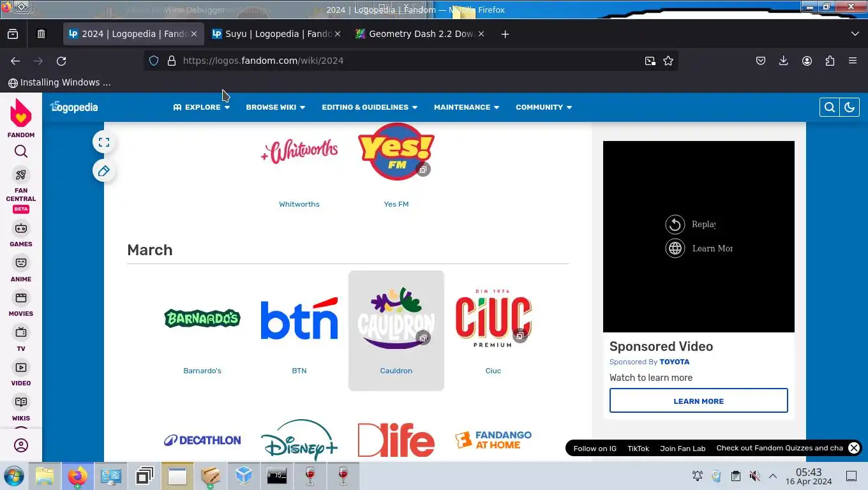Image resolution: width=868 pixels, height=490 pixels.
Task: Open the Games sidebar icon
Action: pos(21,228)
